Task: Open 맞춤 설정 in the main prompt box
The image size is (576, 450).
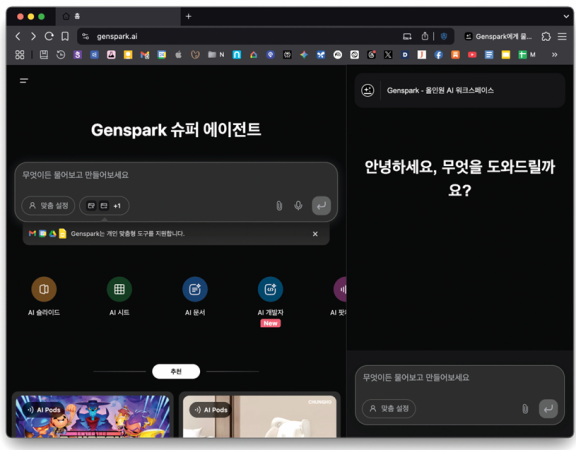Action: [48, 206]
